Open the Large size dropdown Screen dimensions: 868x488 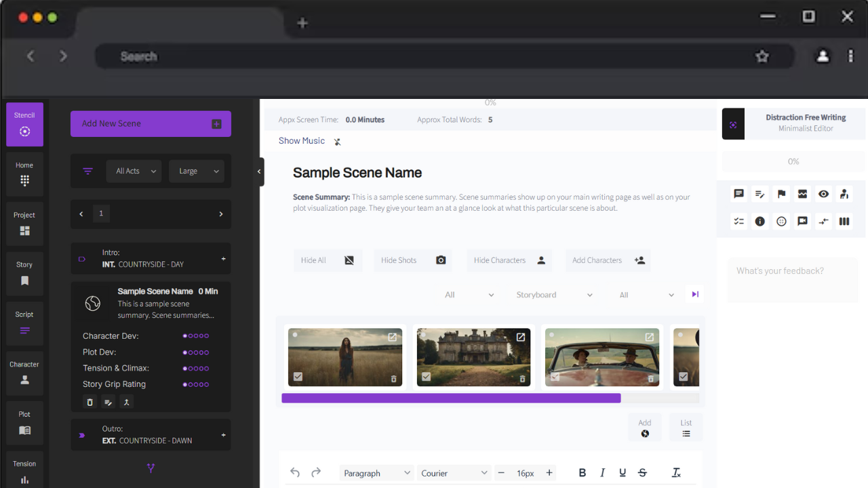197,171
